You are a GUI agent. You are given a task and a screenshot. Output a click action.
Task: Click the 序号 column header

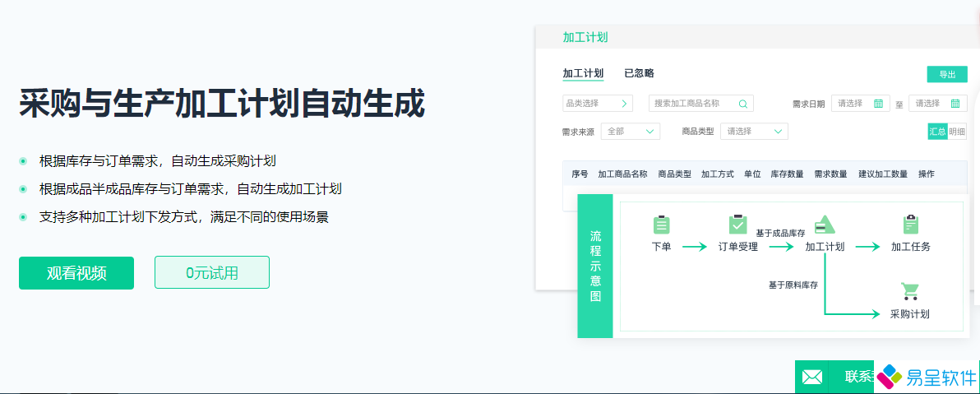coord(580,174)
